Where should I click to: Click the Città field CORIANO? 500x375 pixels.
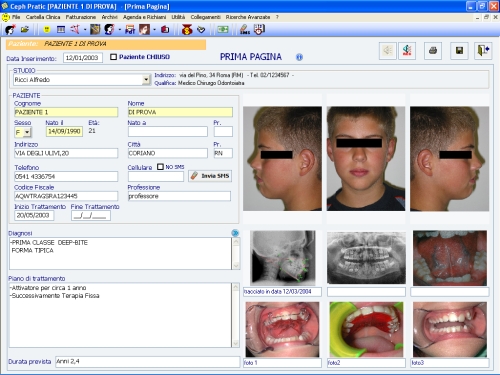pyautogui.click(x=168, y=153)
